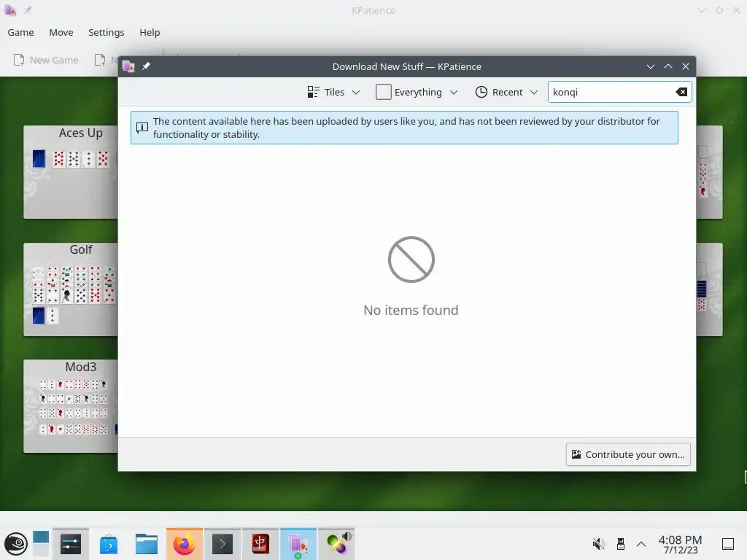This screenshot has width=747, height=560.
Task: Click the clock icon beside Recent
Action: click(481, 92)
